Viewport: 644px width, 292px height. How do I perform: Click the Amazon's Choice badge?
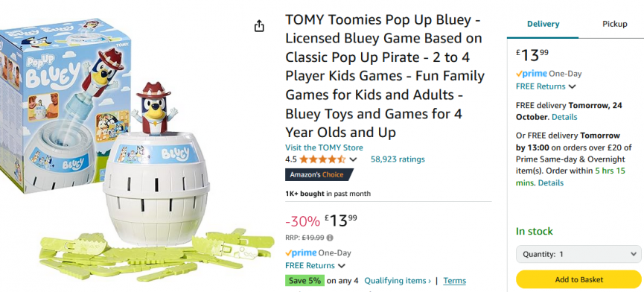click(x=319, y=174)
